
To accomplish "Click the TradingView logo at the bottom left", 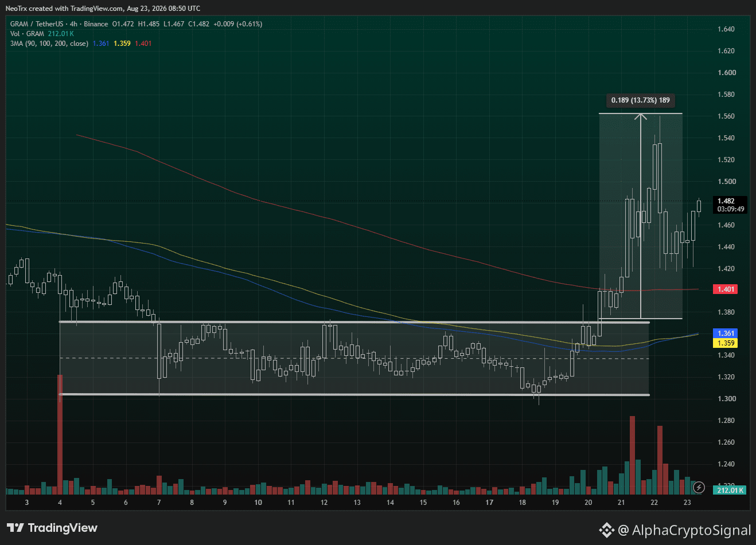I will click(x=52, y=528).
